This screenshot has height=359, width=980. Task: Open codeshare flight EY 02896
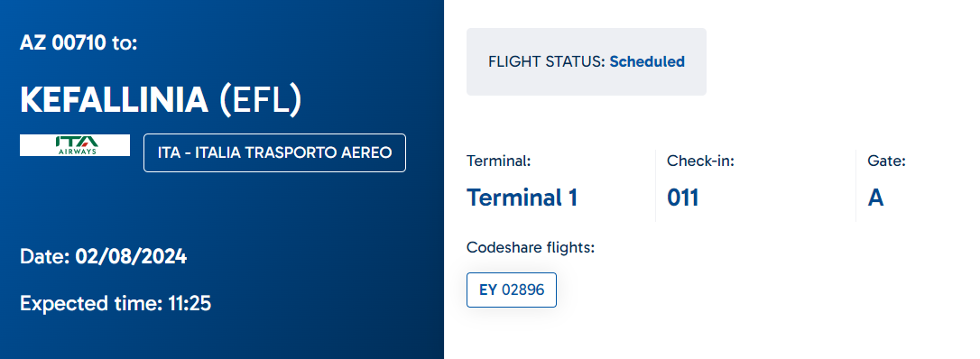pyautogui.click(x=512, y=290)
